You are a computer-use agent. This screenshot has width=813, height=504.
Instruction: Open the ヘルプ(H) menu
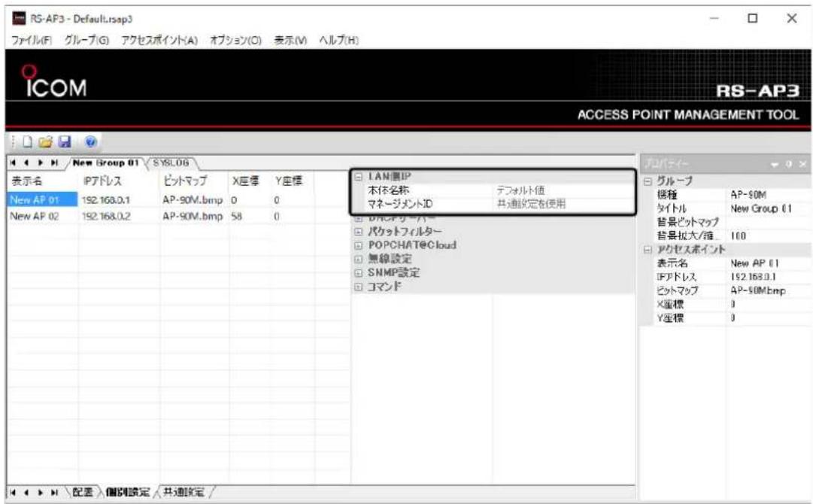(x=338, y=41)
